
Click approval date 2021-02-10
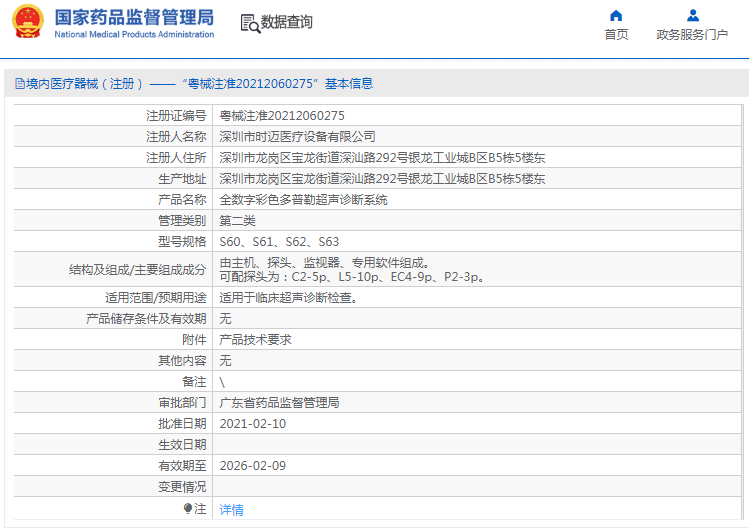click(x=253, y=424)
